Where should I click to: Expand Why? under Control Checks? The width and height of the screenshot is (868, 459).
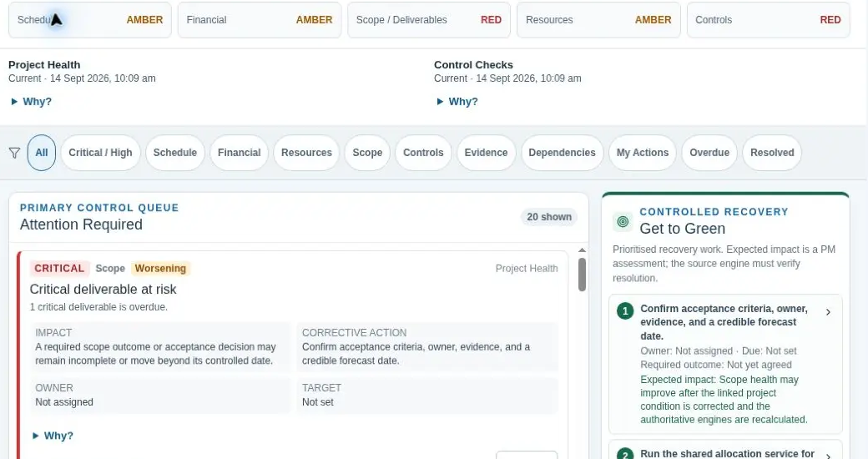(x=457, y=101)
